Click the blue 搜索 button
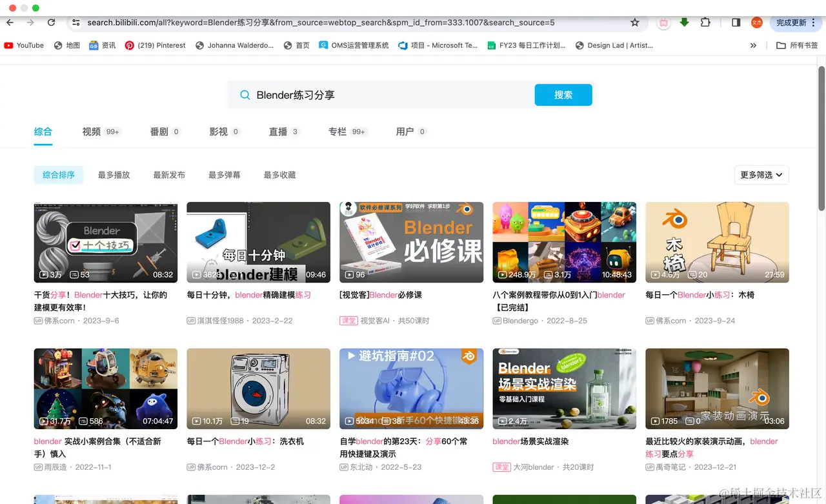The image size is (826, 504). tap(563, 95)
